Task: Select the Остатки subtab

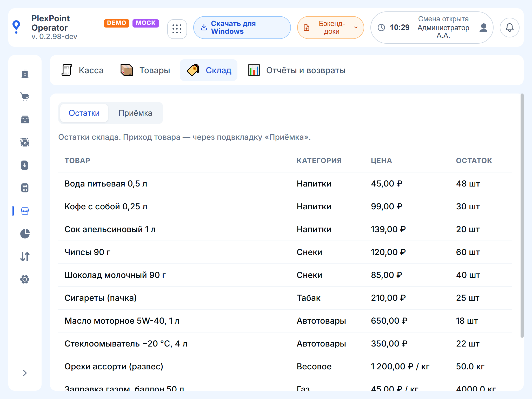Action: pos(84,113)
